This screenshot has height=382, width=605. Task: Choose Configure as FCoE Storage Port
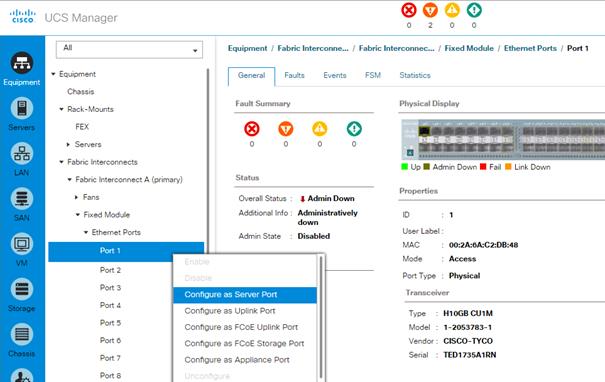click(245, 343)
